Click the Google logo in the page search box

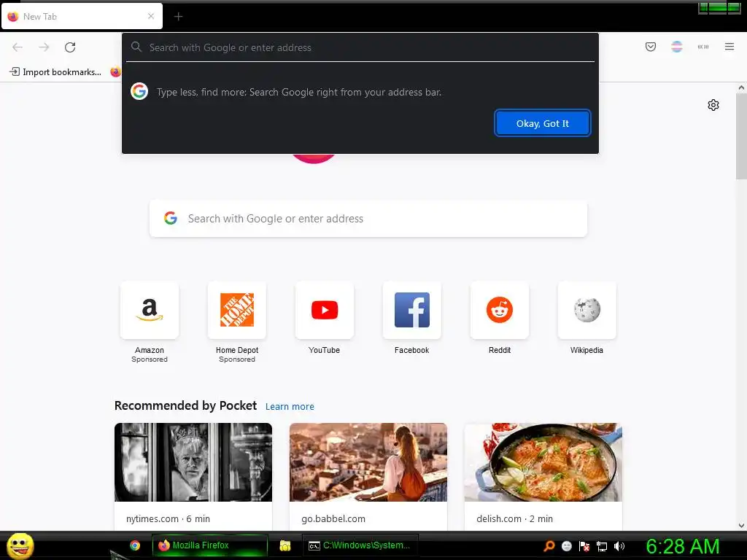(171, 218)
